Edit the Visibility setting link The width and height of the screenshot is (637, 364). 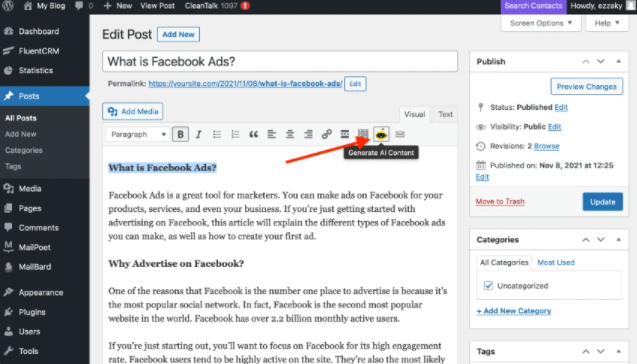555,127
